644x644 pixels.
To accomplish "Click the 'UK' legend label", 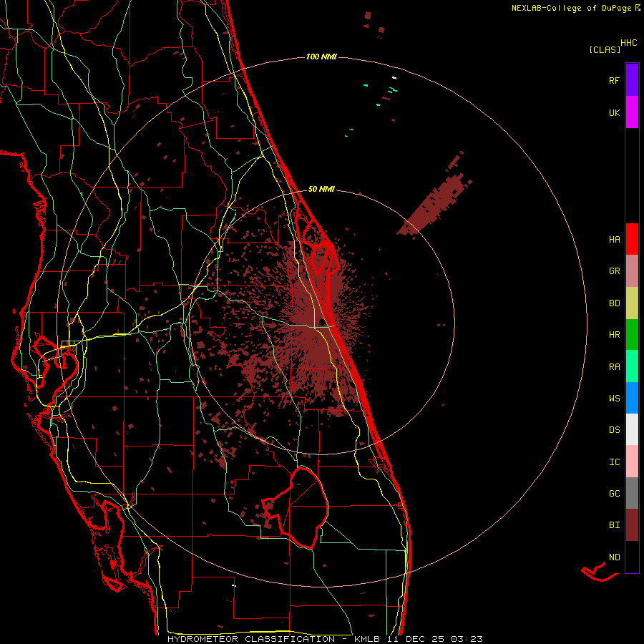I will coord(614,112).
